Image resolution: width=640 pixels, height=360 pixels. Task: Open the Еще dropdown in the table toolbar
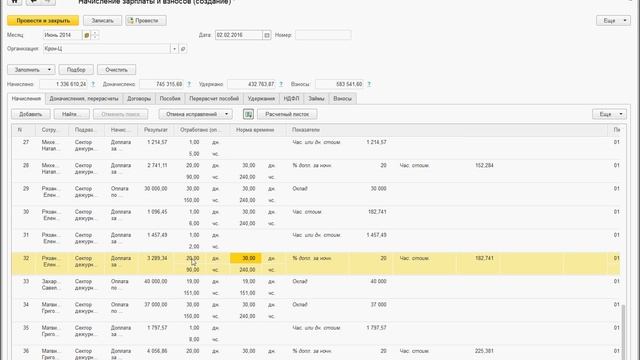click(609, 114)
